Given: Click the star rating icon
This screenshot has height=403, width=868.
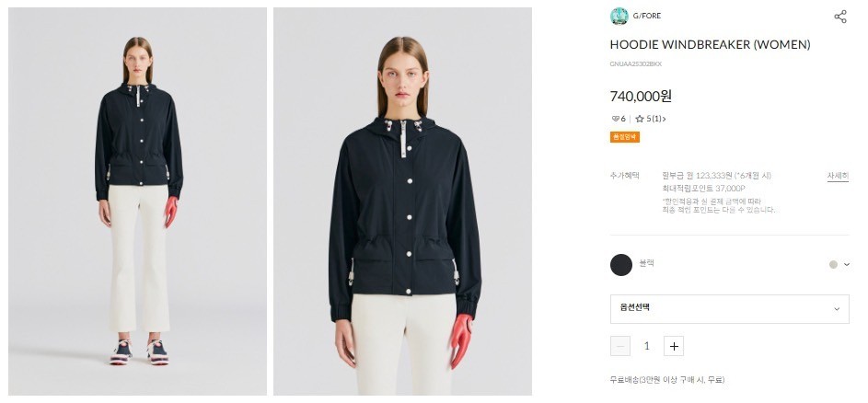Looking at the screenshot, I should (640, 119).
